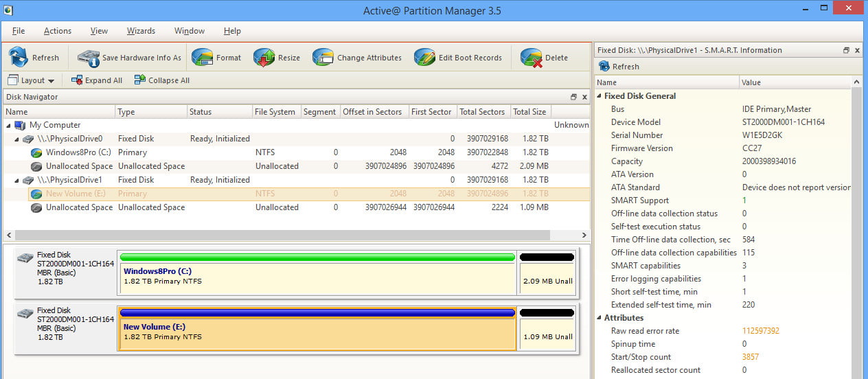The height and width of the screenshot is (379, 868).
Task: Click the Value column header in S.M.A.R.T. panel
Action: point(795,82)
